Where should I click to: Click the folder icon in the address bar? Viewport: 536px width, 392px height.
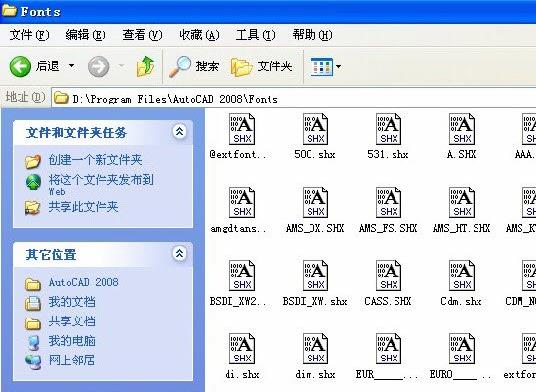pyautogui.click(x=61, y=98)
